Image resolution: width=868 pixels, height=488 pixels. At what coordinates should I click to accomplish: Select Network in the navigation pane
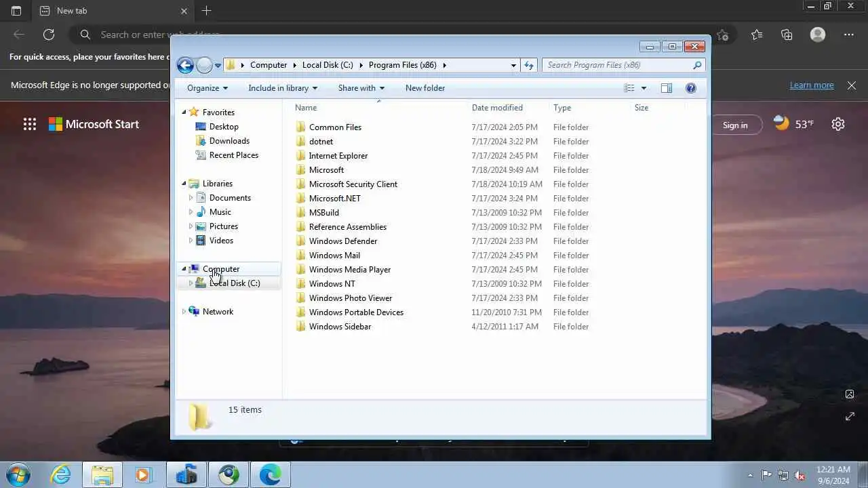[218, 312]
